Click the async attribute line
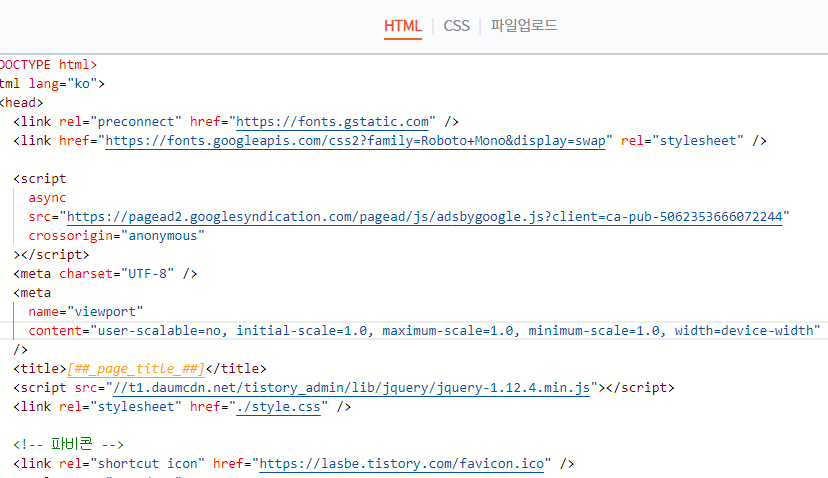 47,198
